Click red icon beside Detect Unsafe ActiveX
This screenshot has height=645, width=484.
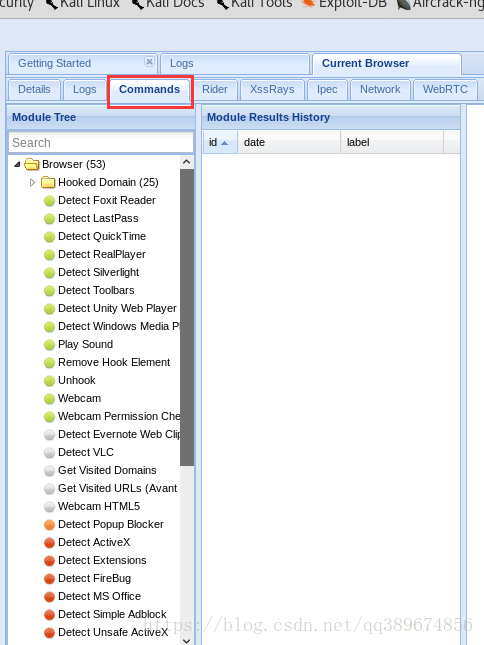click(49, 633)
